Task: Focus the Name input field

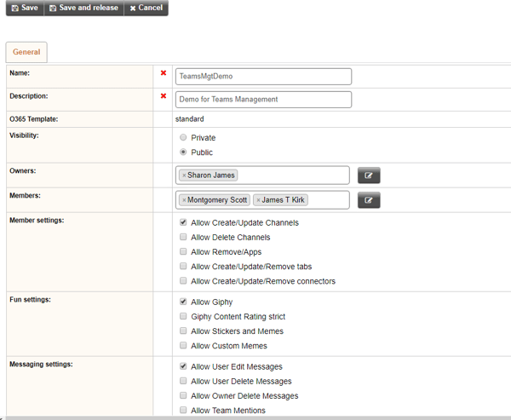Action: tap(263, 77)
